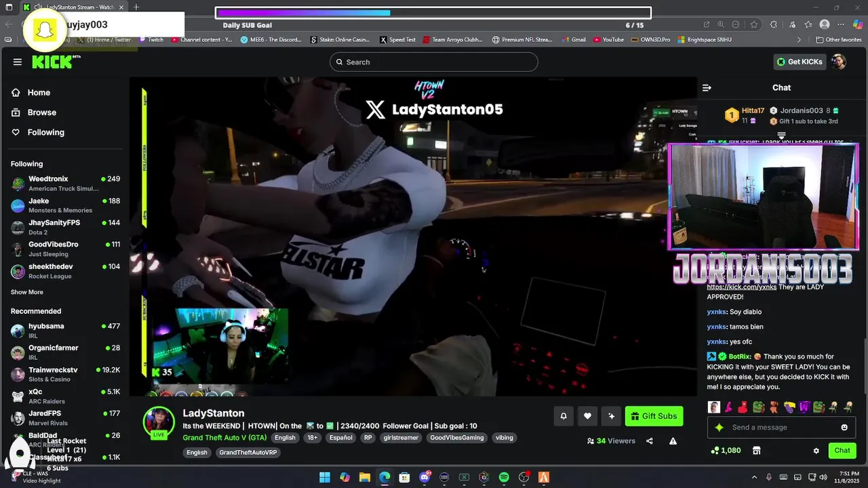Open Spotify from the taskbar
This screenshot has height=488, width=868.
click(504, 477)
